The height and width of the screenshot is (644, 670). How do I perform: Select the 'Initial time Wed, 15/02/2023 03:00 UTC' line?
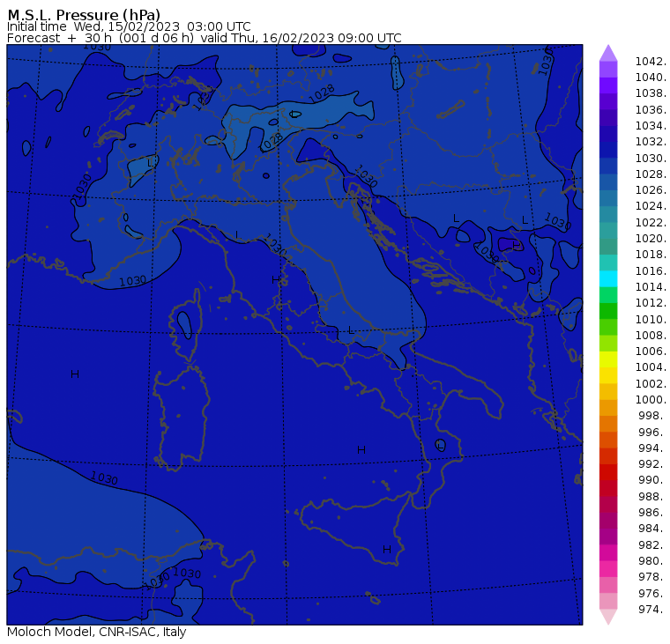[129, 26]
